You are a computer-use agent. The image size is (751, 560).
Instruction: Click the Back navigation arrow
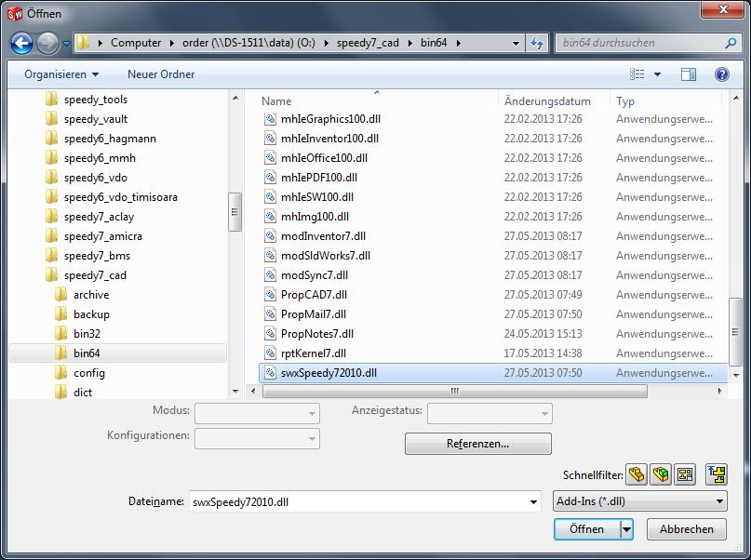click(x=22, y=43)
